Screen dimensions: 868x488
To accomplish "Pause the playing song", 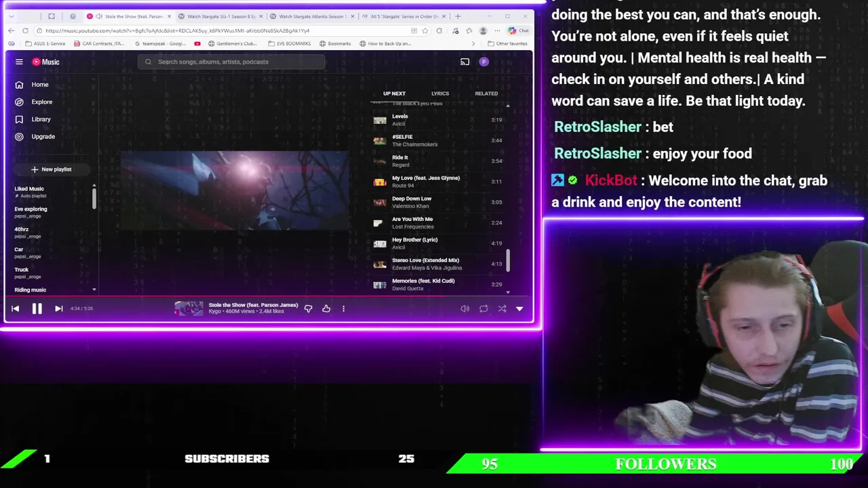I will [37, 308].
